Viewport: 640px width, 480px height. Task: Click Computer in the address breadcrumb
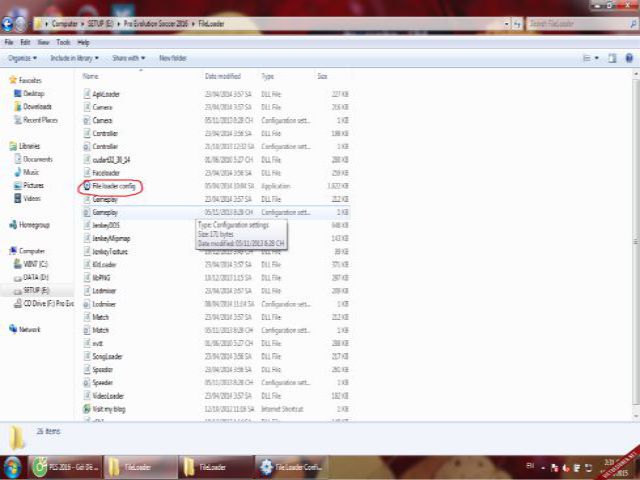point(65,24)
